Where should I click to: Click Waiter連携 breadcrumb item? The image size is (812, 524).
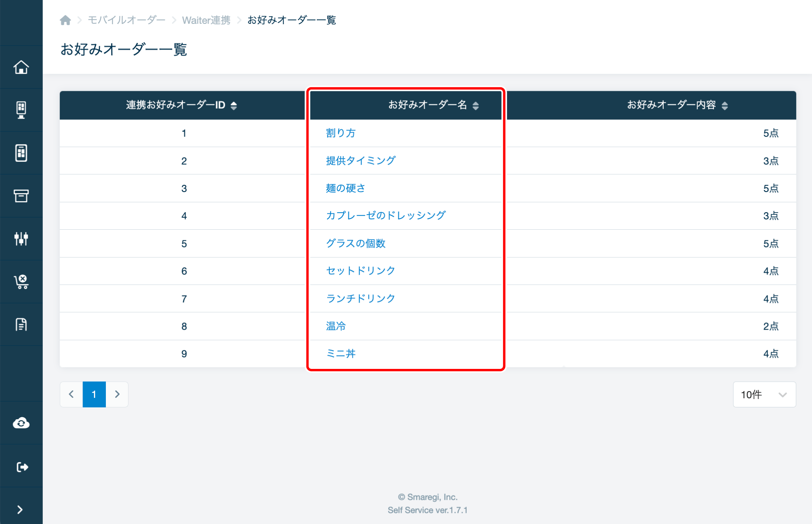[x=206, y=20]
